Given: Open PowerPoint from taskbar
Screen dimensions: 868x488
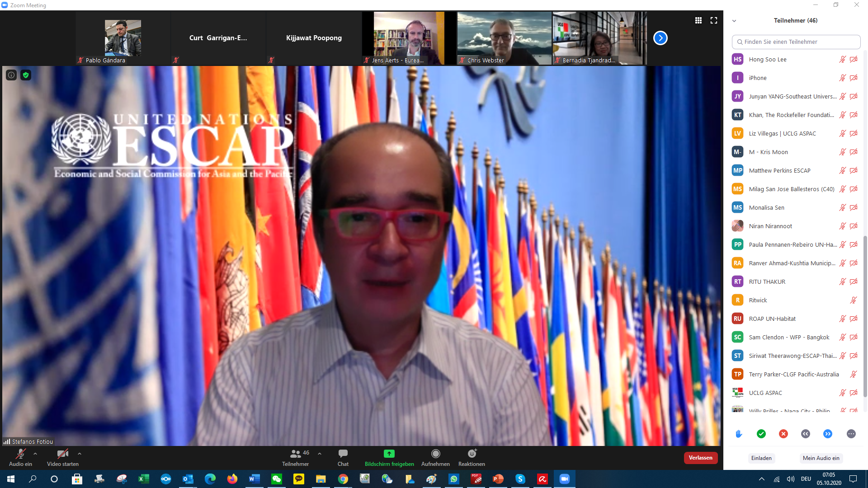Looking at the screenshot, I should 498,479.
